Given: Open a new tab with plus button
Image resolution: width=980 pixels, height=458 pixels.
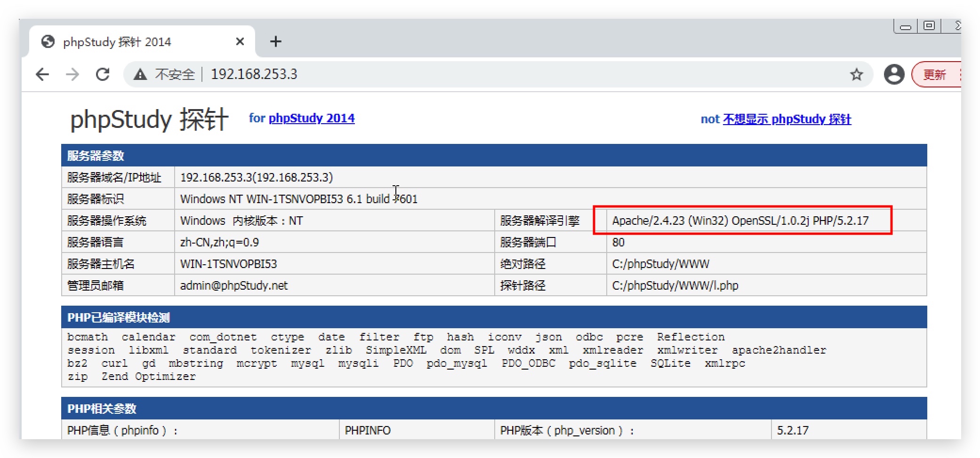Looking at the screenshot, I should point(276,42).
